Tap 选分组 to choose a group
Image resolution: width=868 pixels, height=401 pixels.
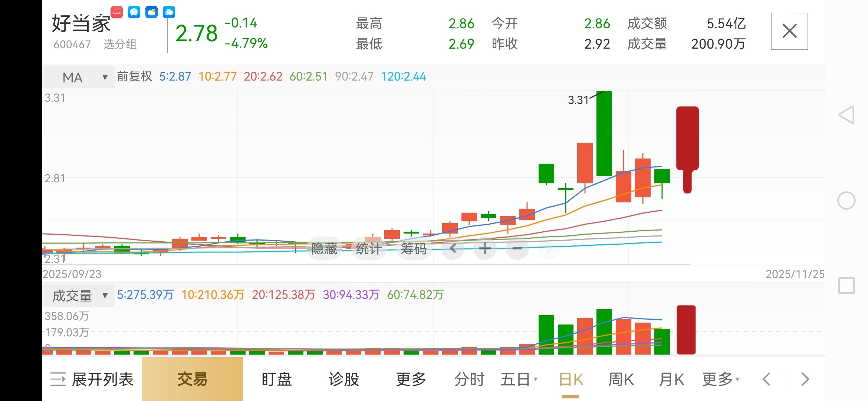(x=120, y=44)
